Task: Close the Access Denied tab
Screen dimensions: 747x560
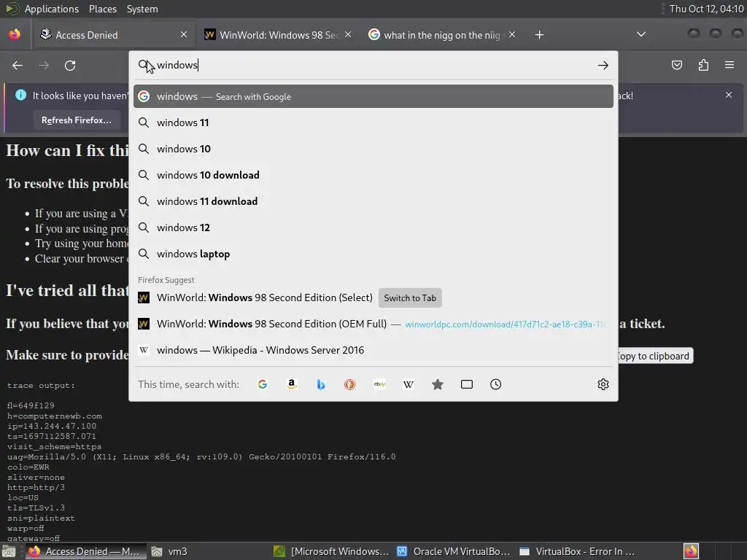Action: [x=184, y=34]
